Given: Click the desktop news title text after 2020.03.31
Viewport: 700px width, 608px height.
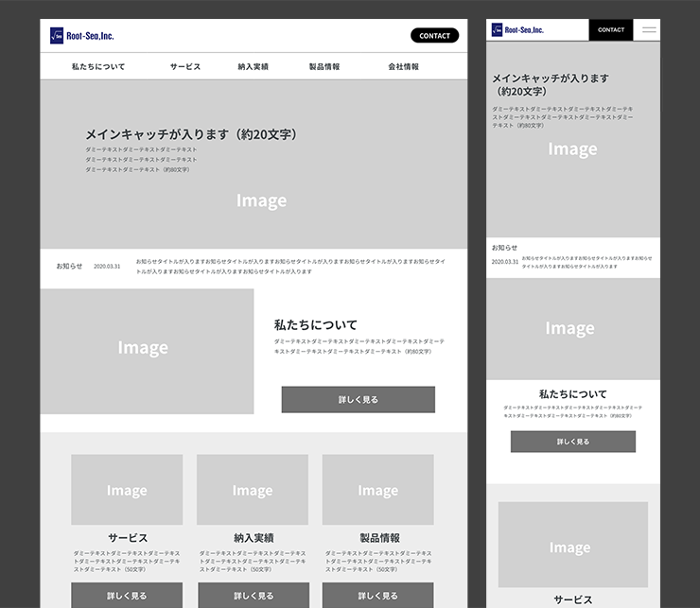Looking at the screenshot, I should coord(290,267).
